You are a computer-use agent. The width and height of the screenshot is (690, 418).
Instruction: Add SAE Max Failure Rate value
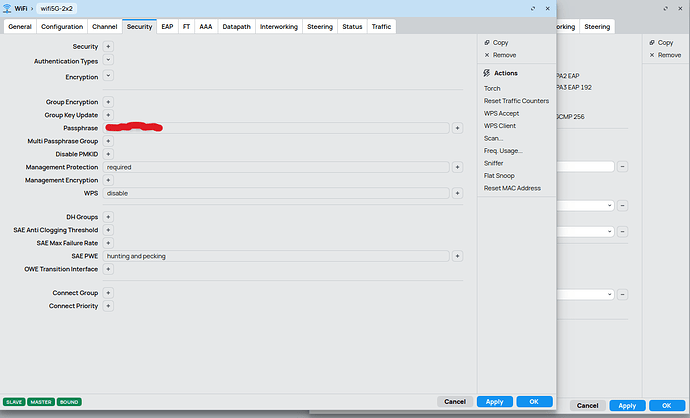(x=108, y=243)
